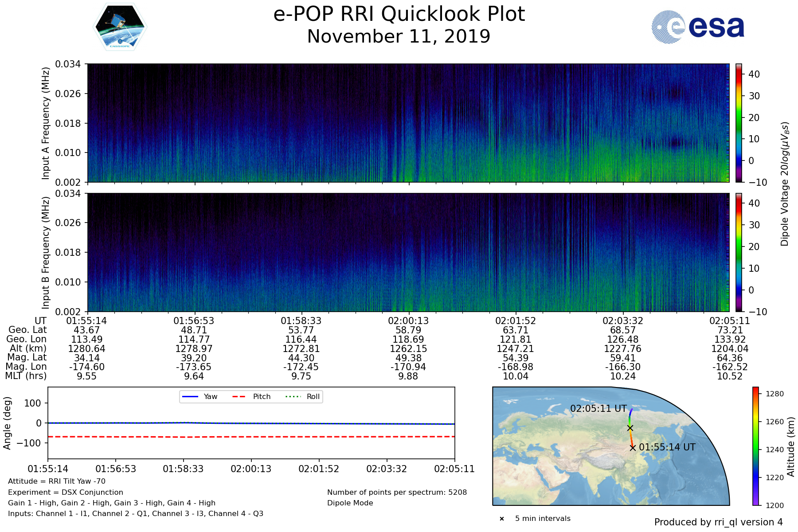Click the Input B dipole voltage colorbar
This screenshot has height=532, width=798.
point(739,252)
